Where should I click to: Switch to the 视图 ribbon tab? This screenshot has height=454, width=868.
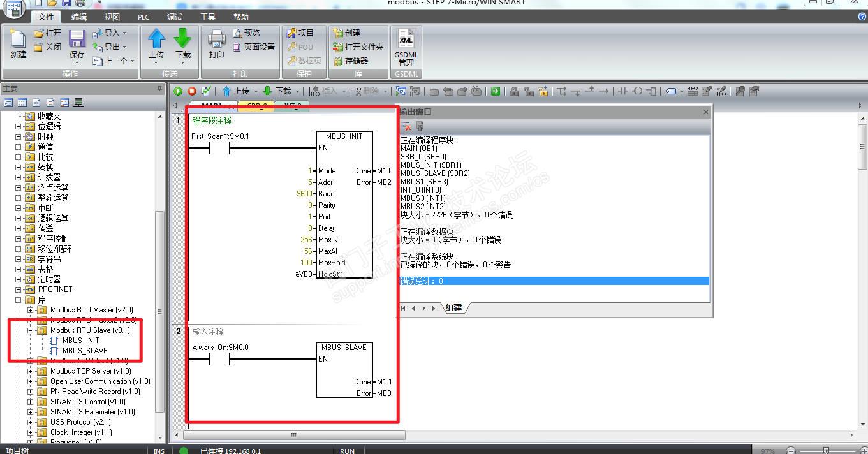point(112,17)
